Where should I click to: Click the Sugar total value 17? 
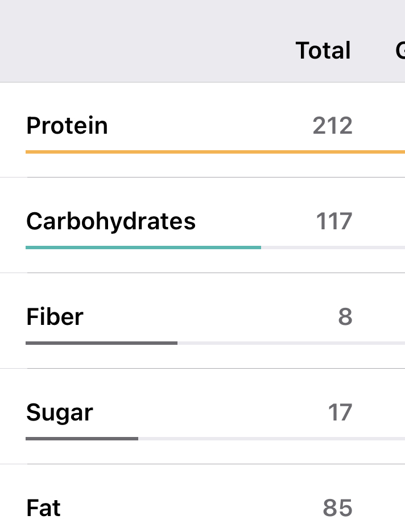tap(340, 413)
